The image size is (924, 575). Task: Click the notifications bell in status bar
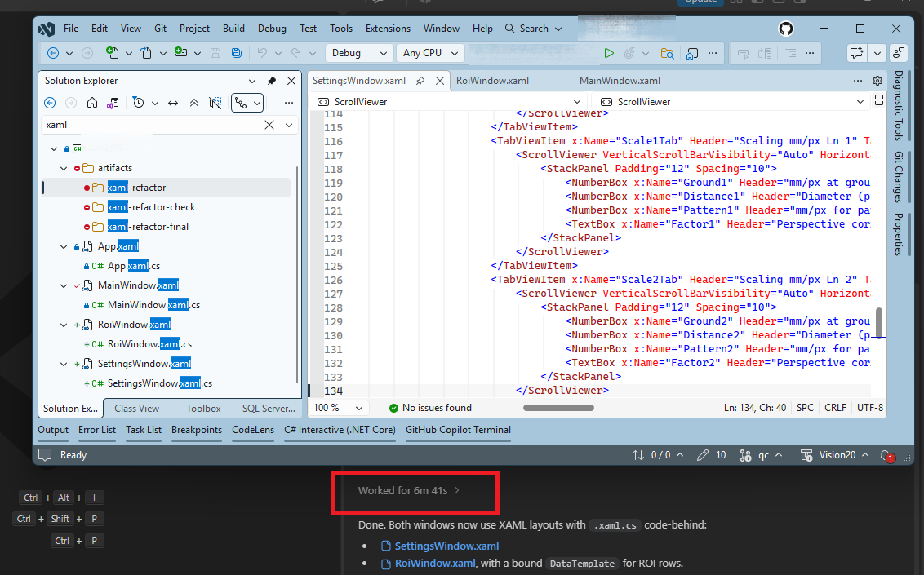coord(886,456)
